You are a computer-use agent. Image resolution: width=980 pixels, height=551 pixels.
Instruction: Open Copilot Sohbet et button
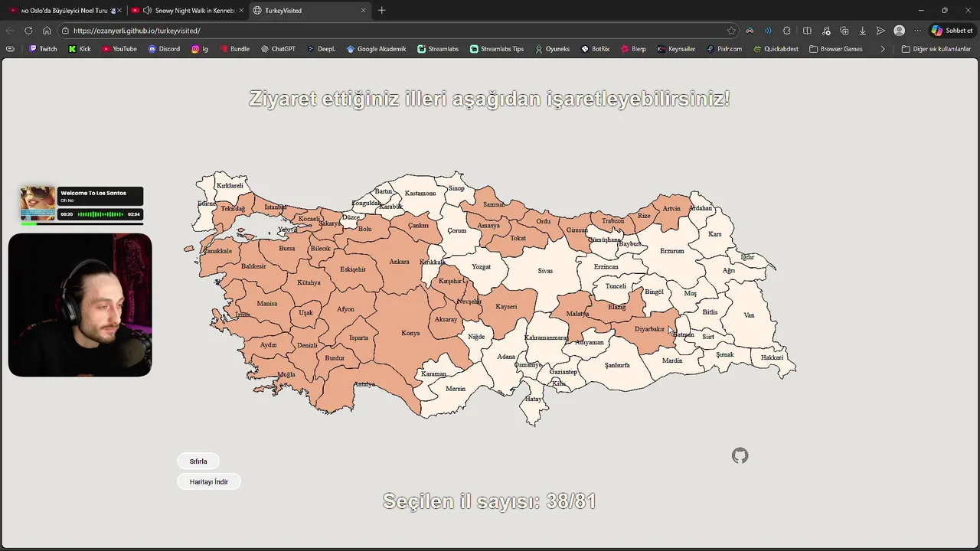point(952,31)
